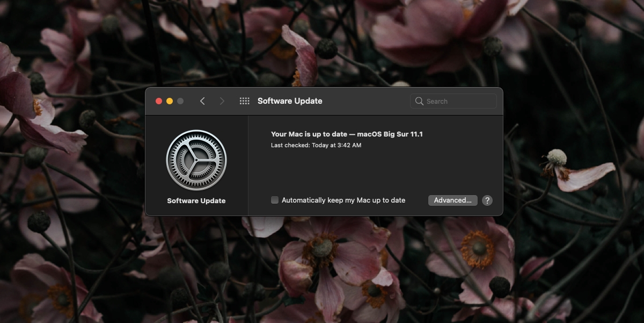Show all preferences with the grid icon
Screen dimensions: 644x323
[x=244, y=101]
